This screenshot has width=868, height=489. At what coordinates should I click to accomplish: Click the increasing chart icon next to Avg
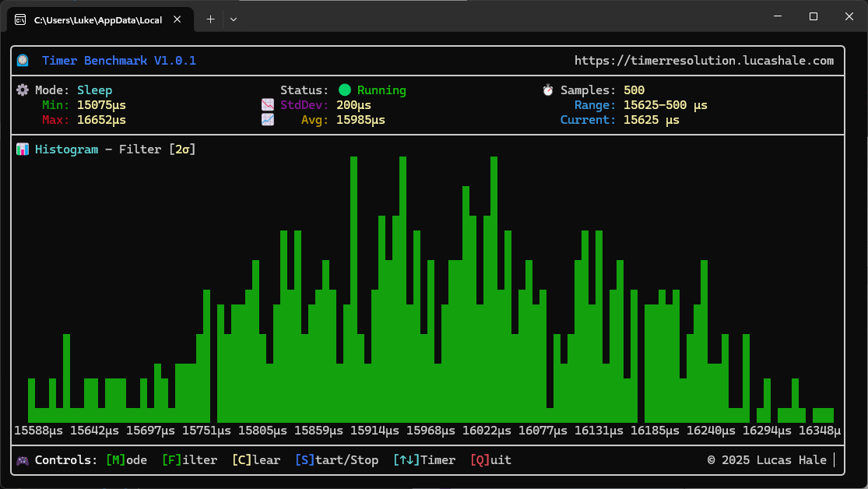(x=268, y=120)
